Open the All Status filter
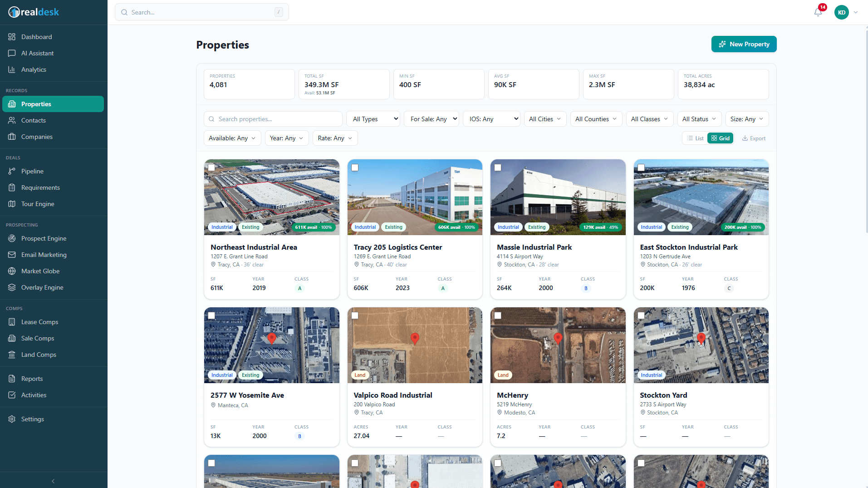This screenshot has height=488, width=868. click(699, 119)
